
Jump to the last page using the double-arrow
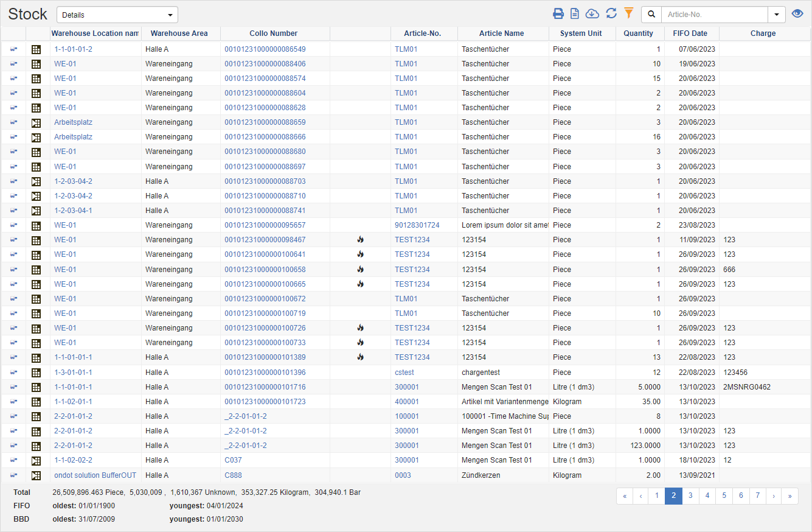[789, 496]
